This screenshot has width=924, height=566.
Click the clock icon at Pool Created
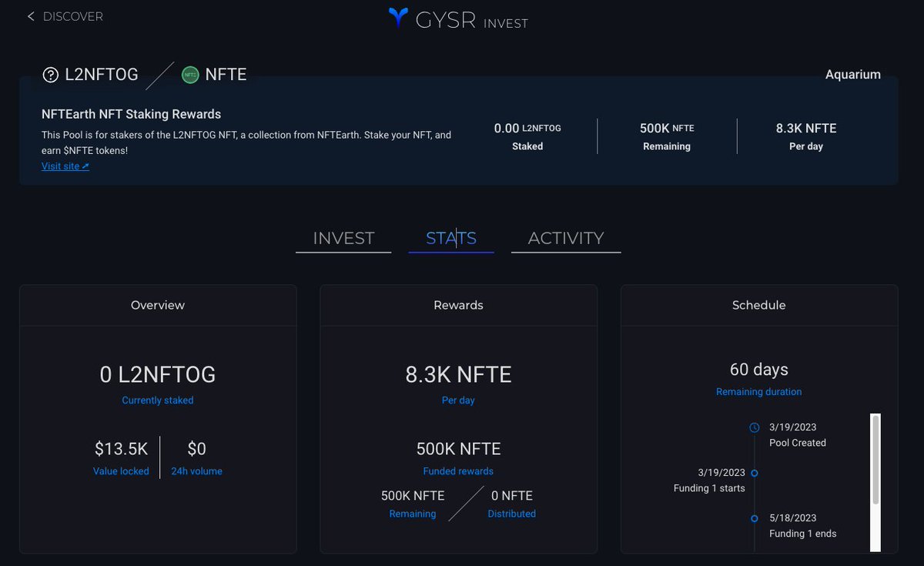pos(755,427)
